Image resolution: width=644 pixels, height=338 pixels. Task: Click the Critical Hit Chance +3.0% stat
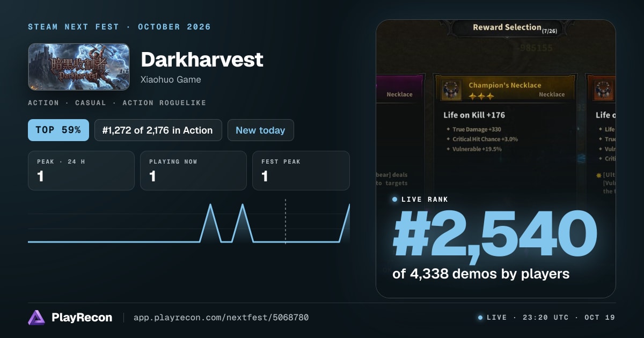coord(485,139)
